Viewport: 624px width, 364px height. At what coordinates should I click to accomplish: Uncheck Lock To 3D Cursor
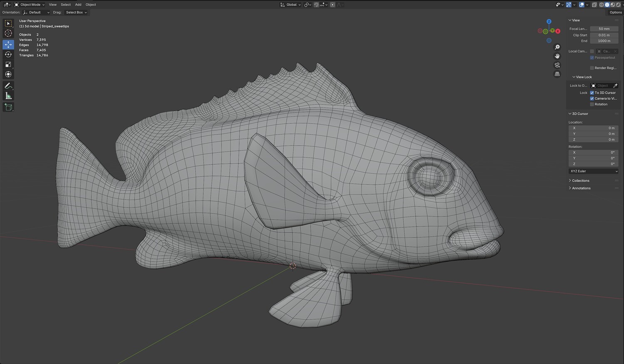pyautogui.click(x=592, y=93)
